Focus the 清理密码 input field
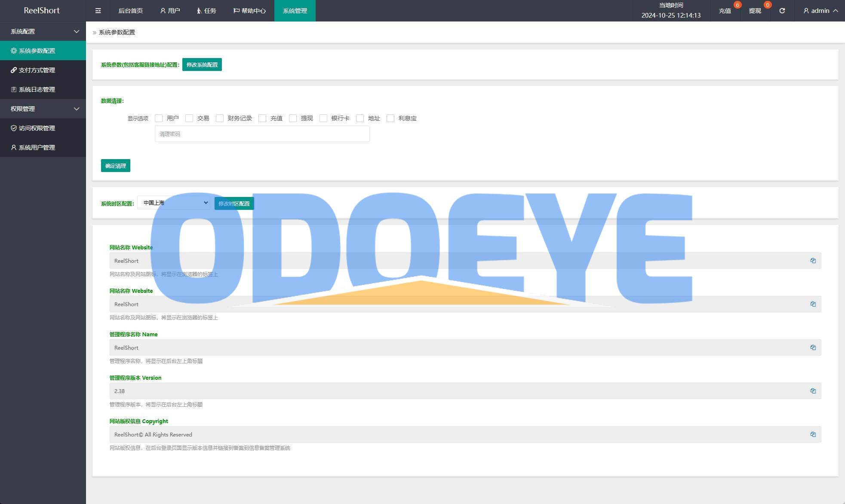Screen dimensions: 845x504 (262, 134)
